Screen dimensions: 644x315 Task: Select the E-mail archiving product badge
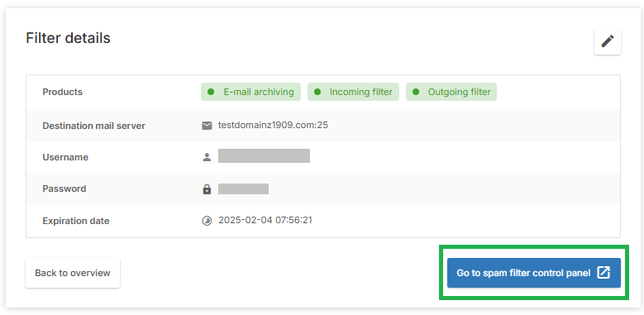250,92
